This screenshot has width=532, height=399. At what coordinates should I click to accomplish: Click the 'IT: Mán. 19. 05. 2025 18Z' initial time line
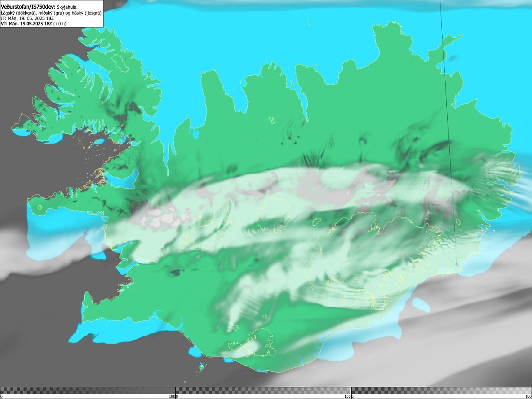pos(27,18)
